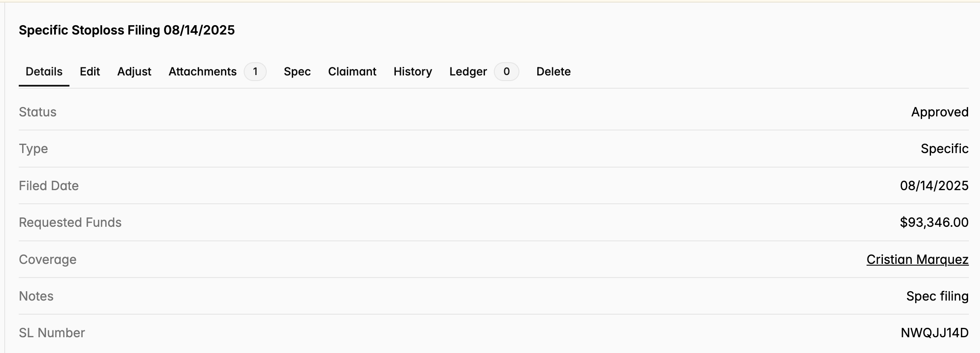Select the Delete tab
Viewport: 980px width, 353px height.
[x=553, y=72]
